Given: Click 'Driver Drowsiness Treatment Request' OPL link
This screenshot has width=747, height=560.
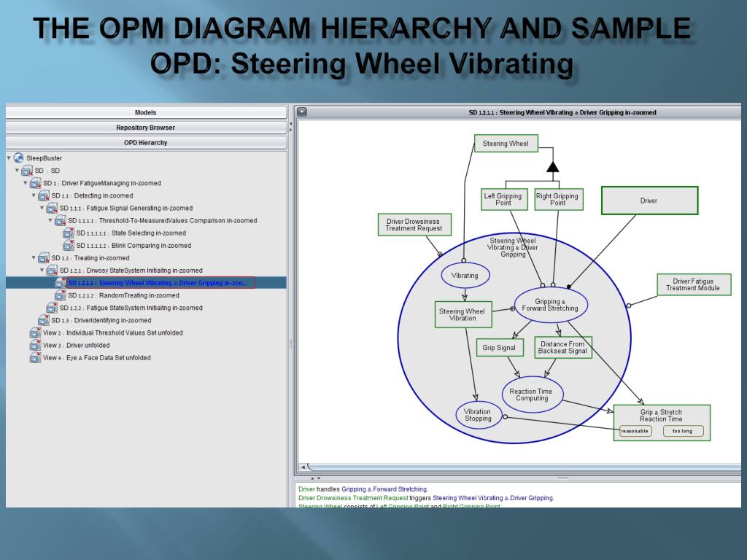Looking at the screenshot, I should [353, 497].
